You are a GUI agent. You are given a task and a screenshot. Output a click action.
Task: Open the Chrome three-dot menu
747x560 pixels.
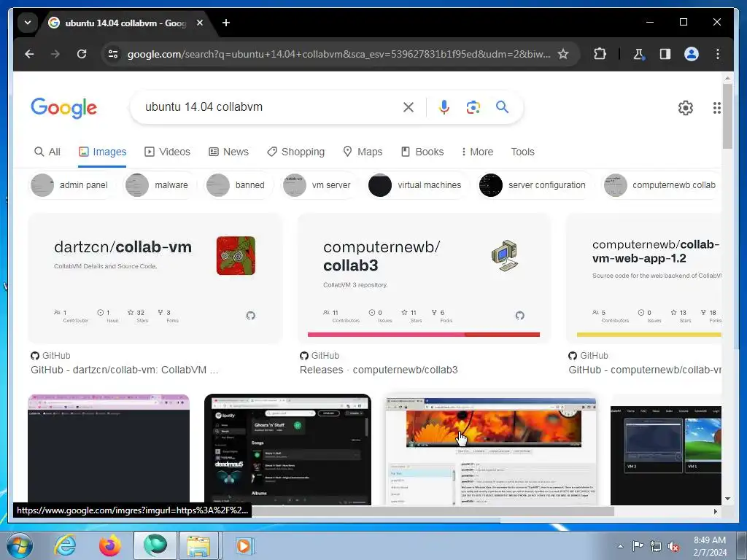click(718, 54)
